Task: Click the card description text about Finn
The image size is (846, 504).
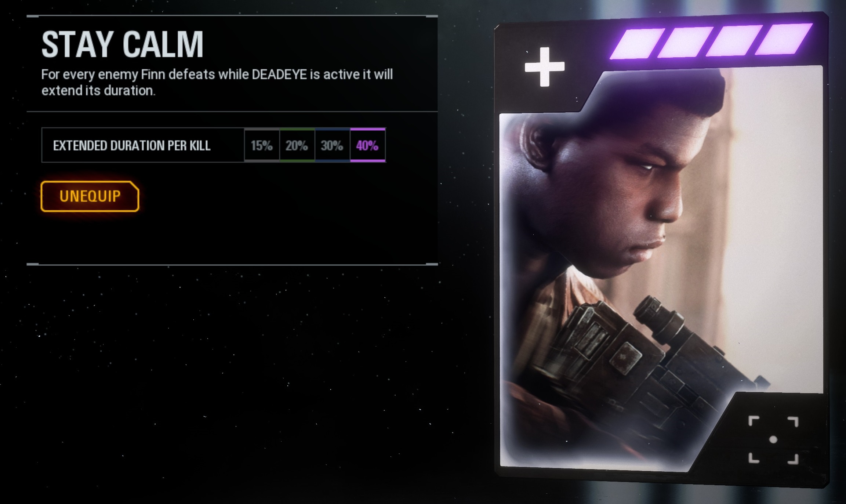Action: tap(217, 83)
